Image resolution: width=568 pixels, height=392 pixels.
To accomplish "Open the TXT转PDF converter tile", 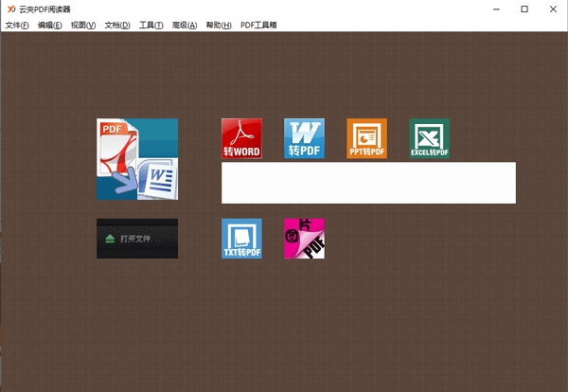I will (241, 239).
